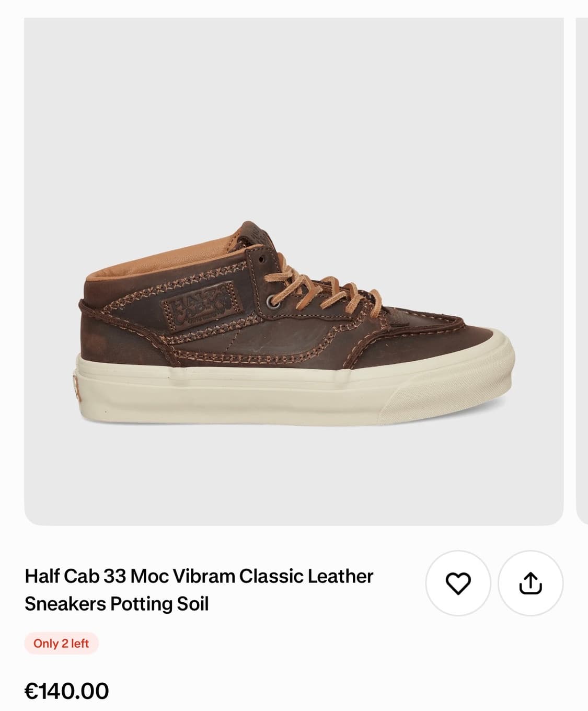Tap the heart icon to favorite the sneaker

(x=458, y=583)
